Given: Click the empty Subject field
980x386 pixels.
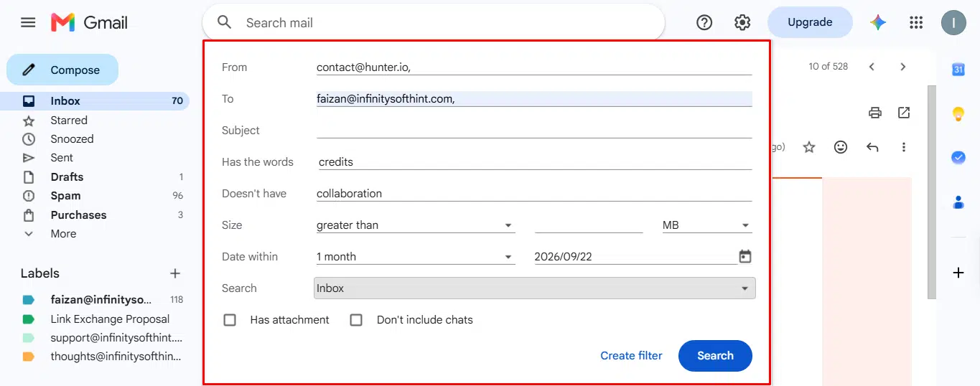Looking at the screenshot, I should [534, 131].
